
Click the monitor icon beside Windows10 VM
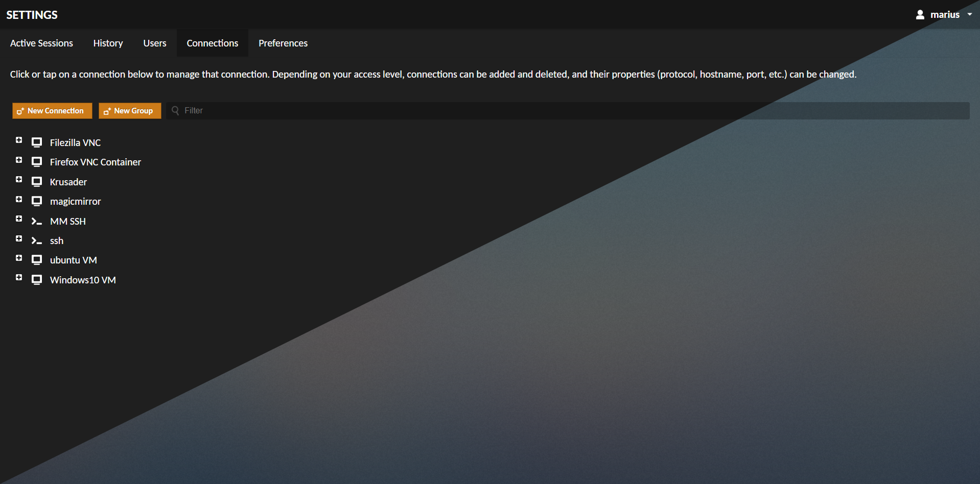[37, 280]
